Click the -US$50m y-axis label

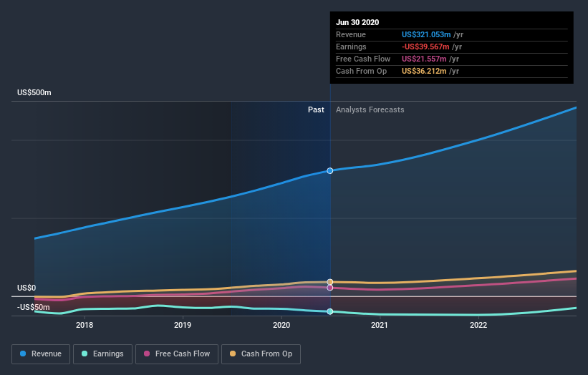point(34,308)
